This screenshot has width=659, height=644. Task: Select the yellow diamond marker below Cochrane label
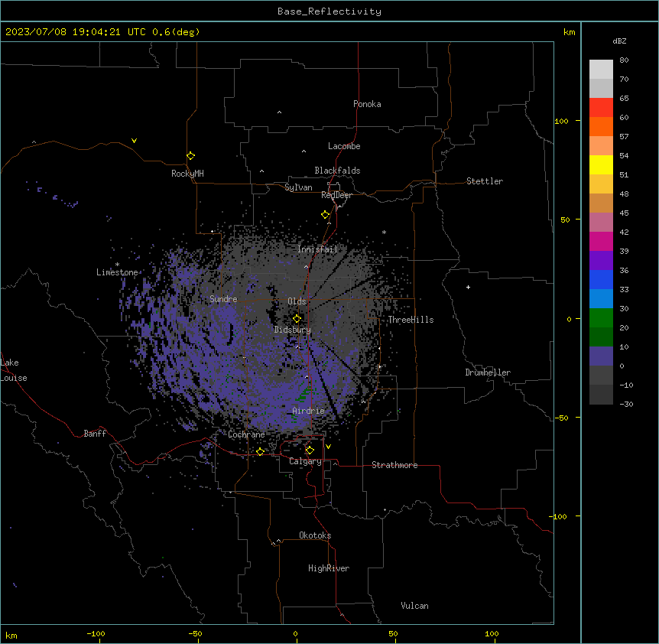(260, 451)
